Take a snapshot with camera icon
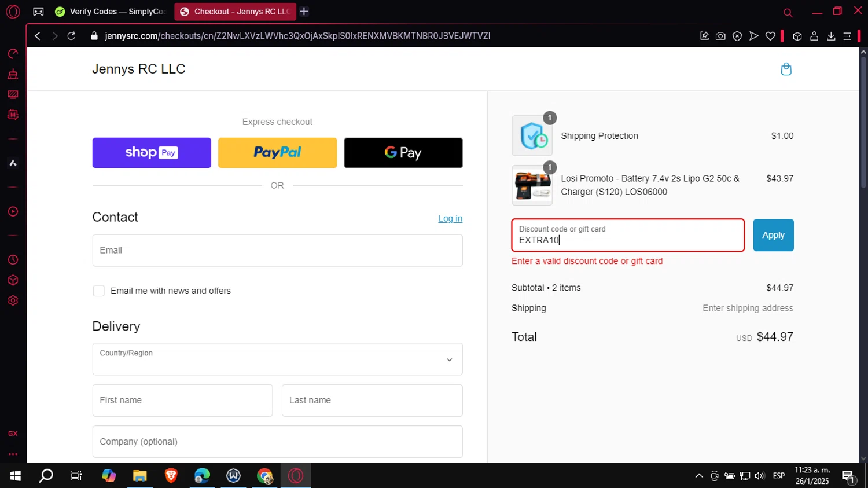The height and width of the screenshot is (488, 868). click(x=720, y=36)
